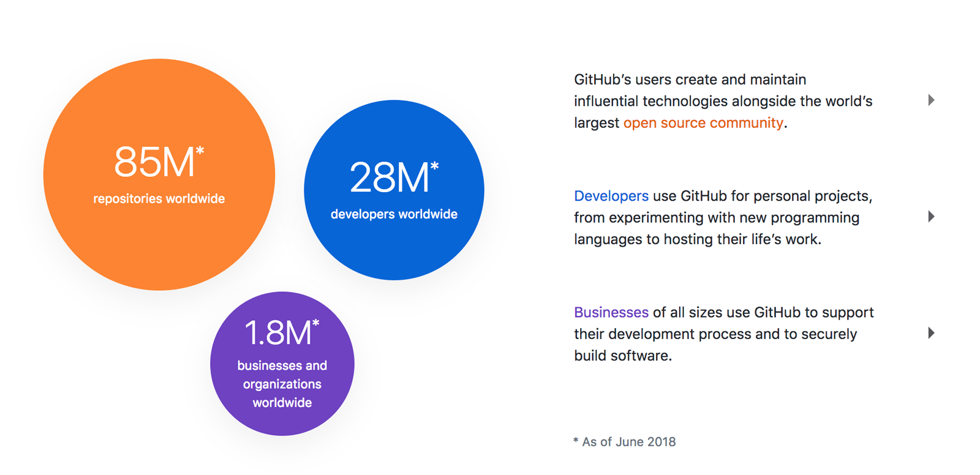Follow the purple Businesses link
This screenshot has width=980, height=475.
click(611, 312)
